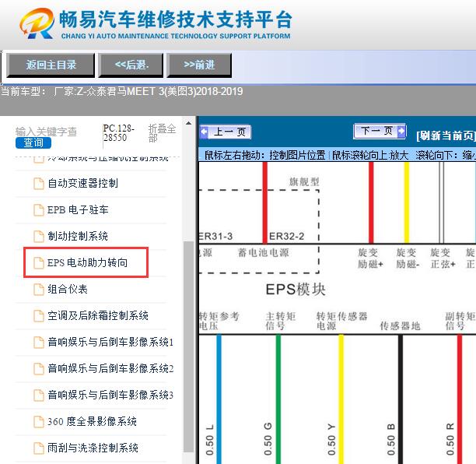Click 旋变正弦+ pin label

coord(443,258)
